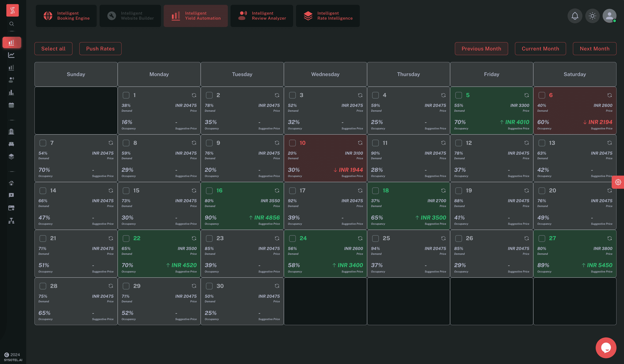624x364 pixels.
Task: Refresh rates for day 18
Action: 443,190
